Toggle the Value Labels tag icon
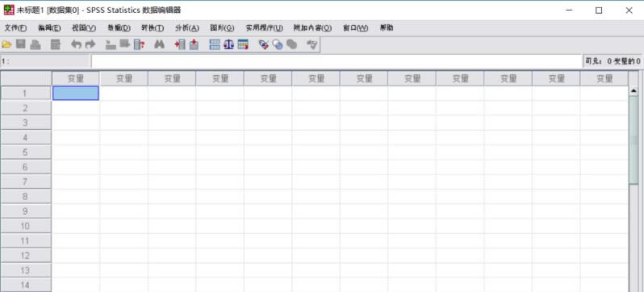 coord(264,44)
